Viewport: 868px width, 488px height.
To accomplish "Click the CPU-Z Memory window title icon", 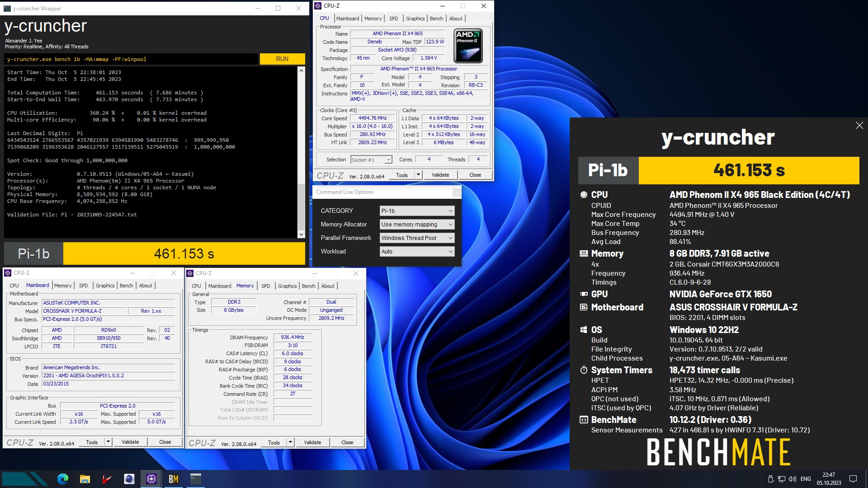I will (x=190, y=273).
